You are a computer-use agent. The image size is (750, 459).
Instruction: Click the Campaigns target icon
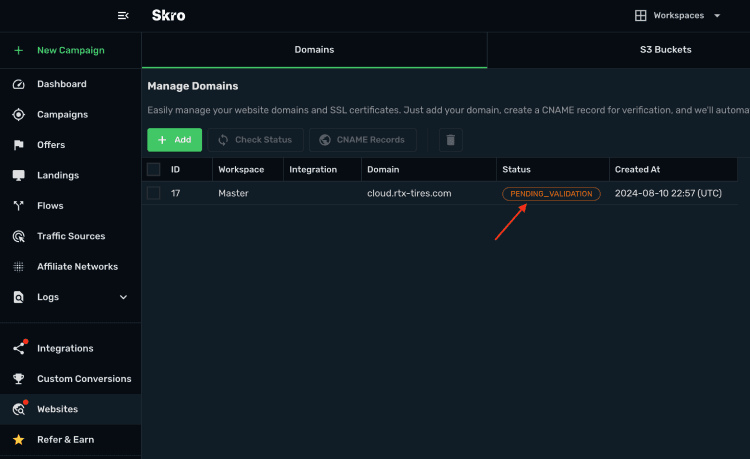[x=19, y=115]
